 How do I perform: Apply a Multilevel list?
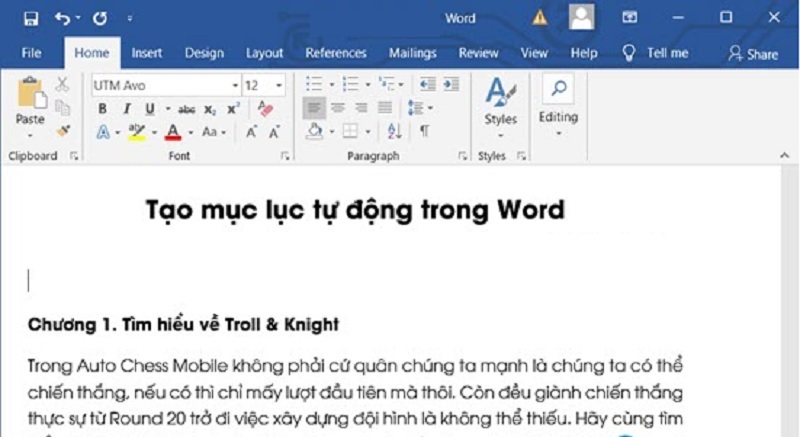[386, 84]
